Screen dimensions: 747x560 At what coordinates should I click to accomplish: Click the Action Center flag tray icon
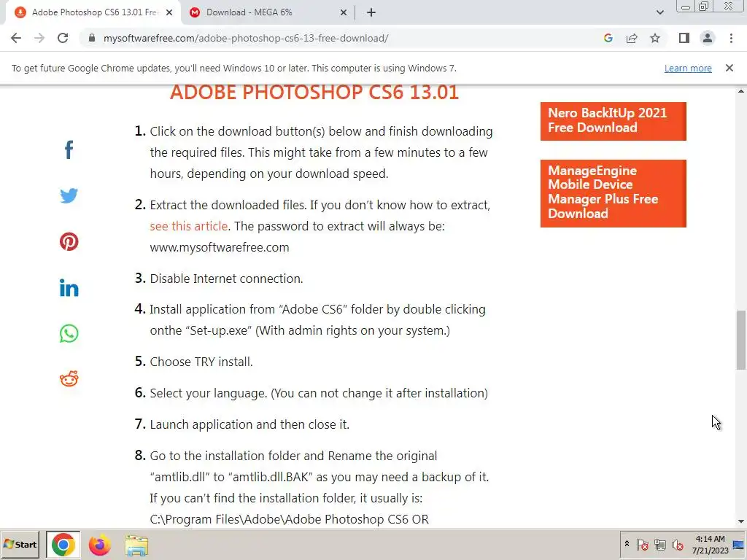pyautogui.click(x=642, y=544)
